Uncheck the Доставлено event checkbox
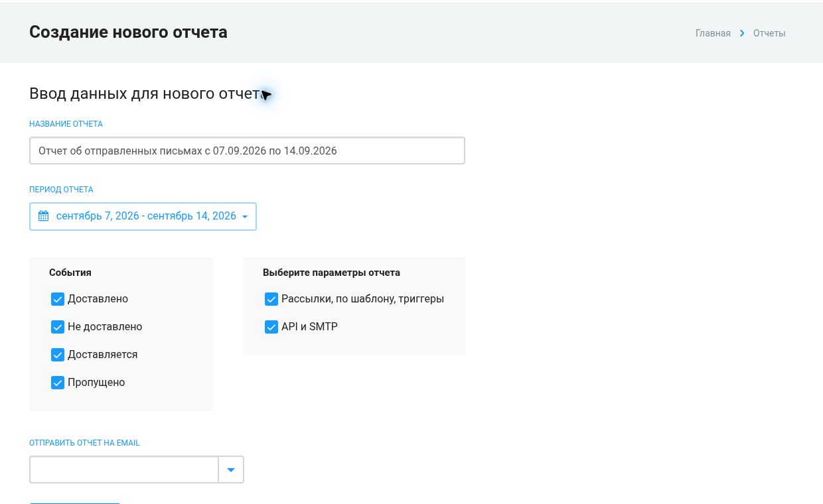This screenshot has width=823, height=504. coord(58,299)
